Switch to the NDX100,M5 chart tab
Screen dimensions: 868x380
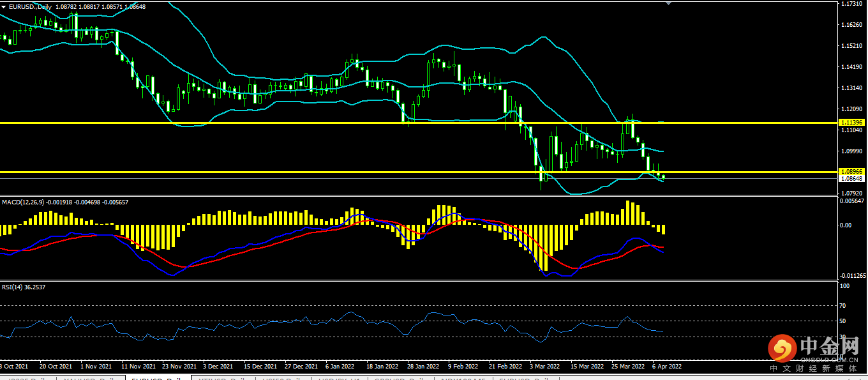click(x=463, y=377)
